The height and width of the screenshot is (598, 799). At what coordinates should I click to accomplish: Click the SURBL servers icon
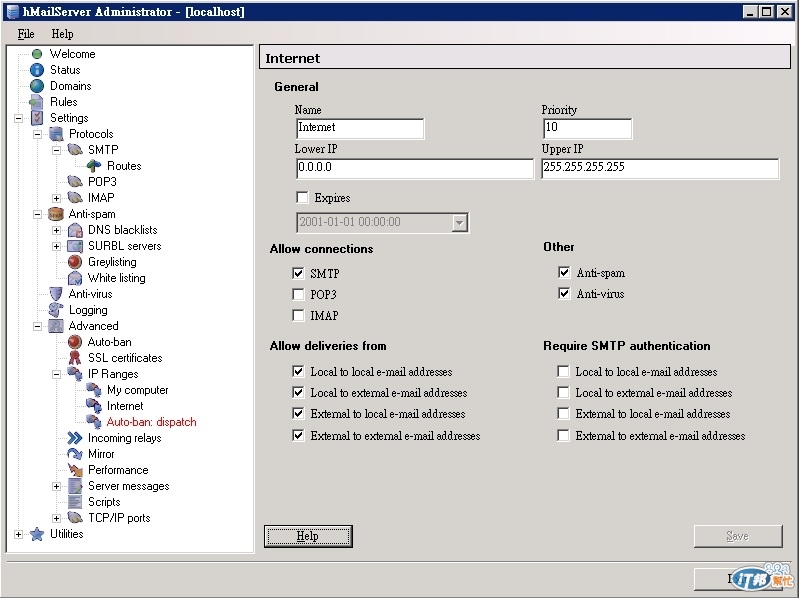coord(75,246)
